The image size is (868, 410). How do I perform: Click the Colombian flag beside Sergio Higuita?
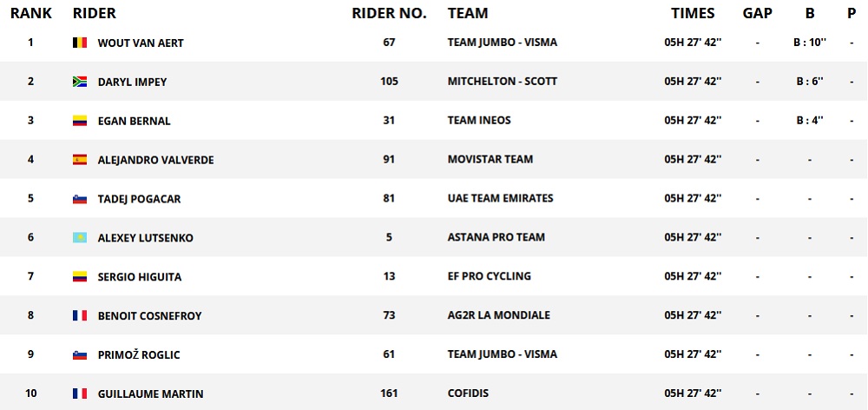pyautogui.click(x=80, y=277)
